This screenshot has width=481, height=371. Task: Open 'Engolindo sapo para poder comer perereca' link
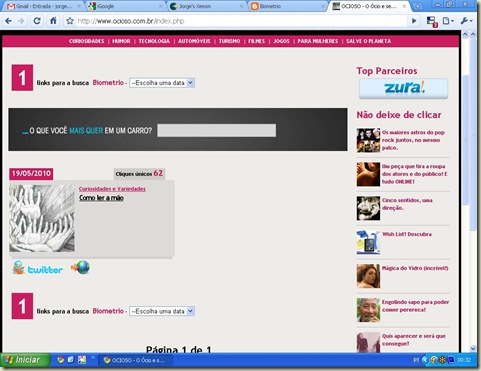point(415,306)
